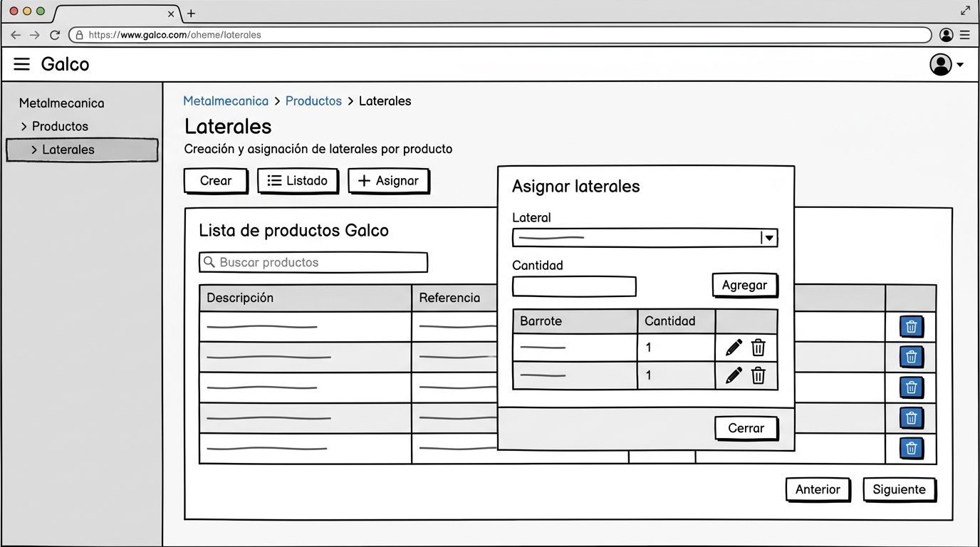This screenshot has width=980, height=547.
Task: Follow the Productos breadcrumb link
Action: point(313,101)
